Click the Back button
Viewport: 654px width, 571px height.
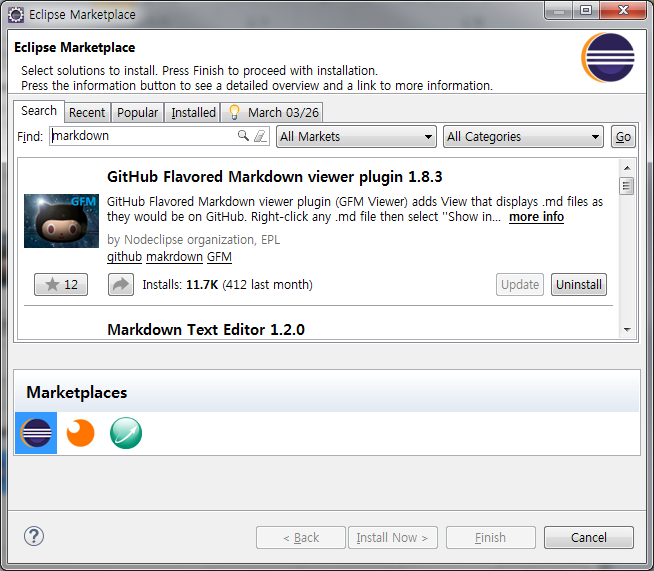coord(301,537)
